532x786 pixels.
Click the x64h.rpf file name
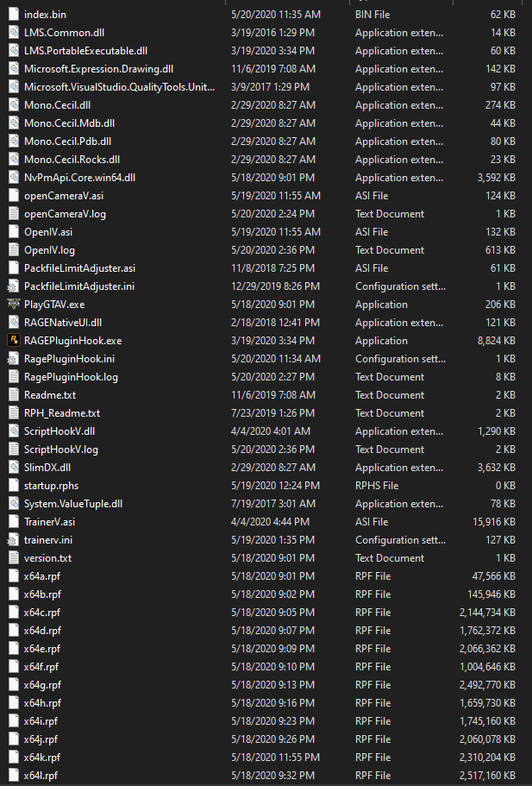[x=42, y=703]
